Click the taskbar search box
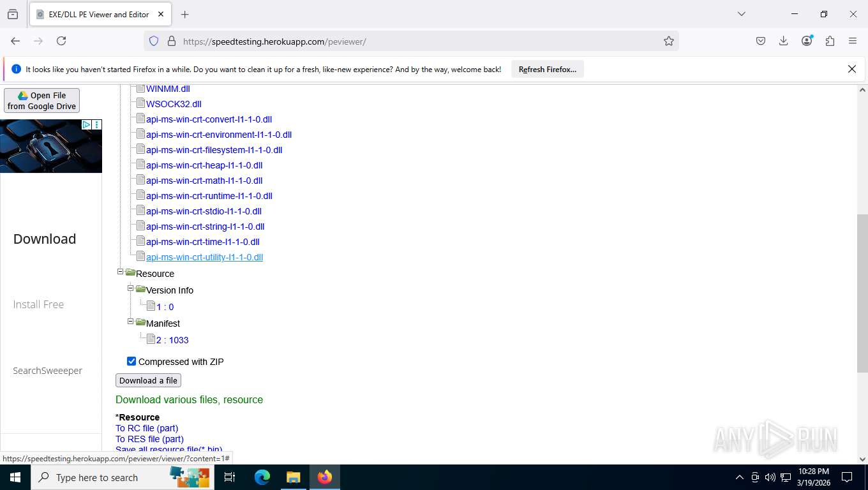This screenshot has width=868, height=490. pyautogui.click(x=122, y=477)
